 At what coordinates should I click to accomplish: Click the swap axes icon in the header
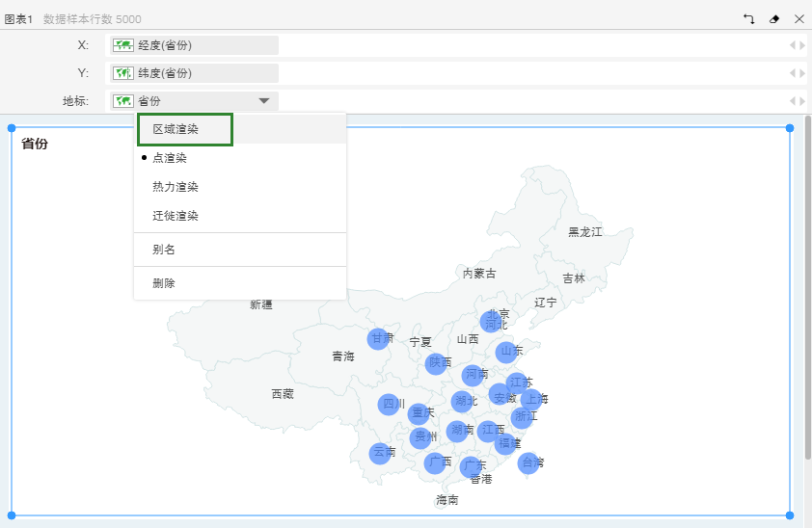point(748,19)
